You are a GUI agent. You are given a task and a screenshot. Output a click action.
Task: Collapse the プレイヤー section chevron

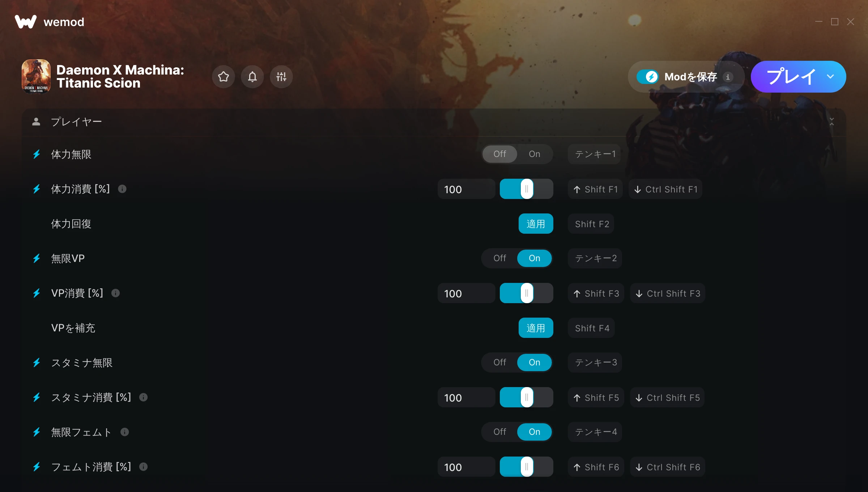point(832,122)
